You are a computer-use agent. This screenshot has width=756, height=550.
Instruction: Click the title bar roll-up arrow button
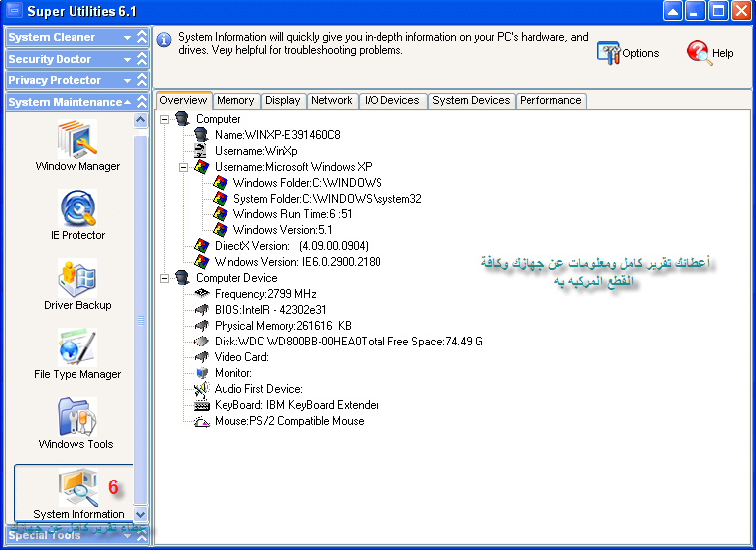[x=673, y=11]
